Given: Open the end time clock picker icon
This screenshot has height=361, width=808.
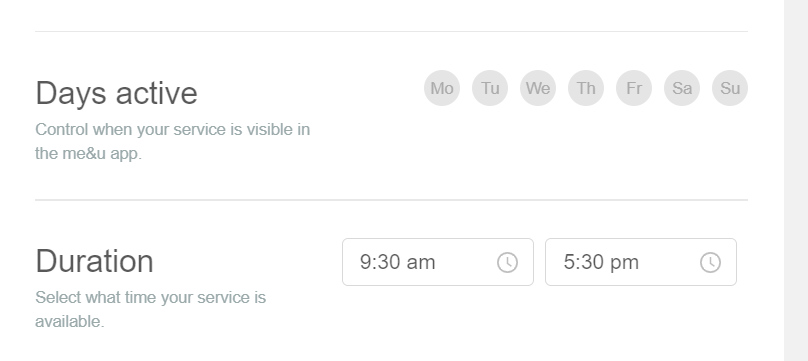Looking at the screenshot, I should (x=710, y=263).
